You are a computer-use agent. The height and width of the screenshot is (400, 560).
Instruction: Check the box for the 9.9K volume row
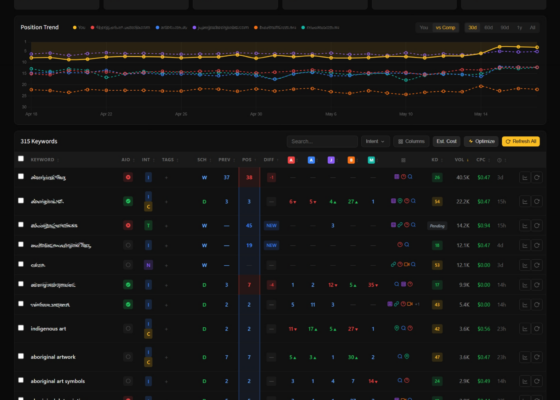point(21,284)
